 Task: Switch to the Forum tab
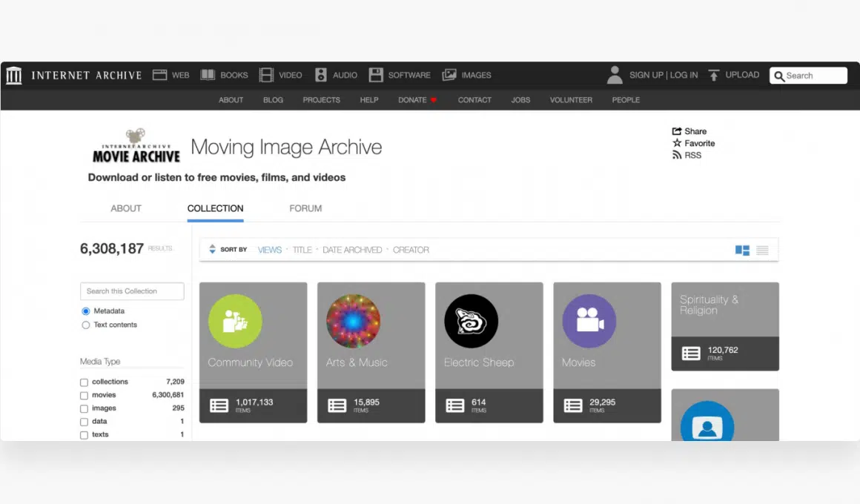(305, 208)
